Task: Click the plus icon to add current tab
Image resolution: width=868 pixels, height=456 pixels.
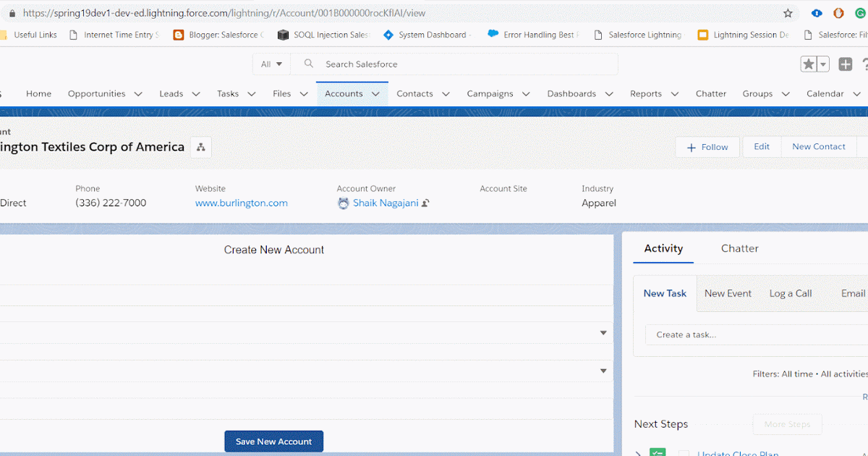Action: (845, 64)
